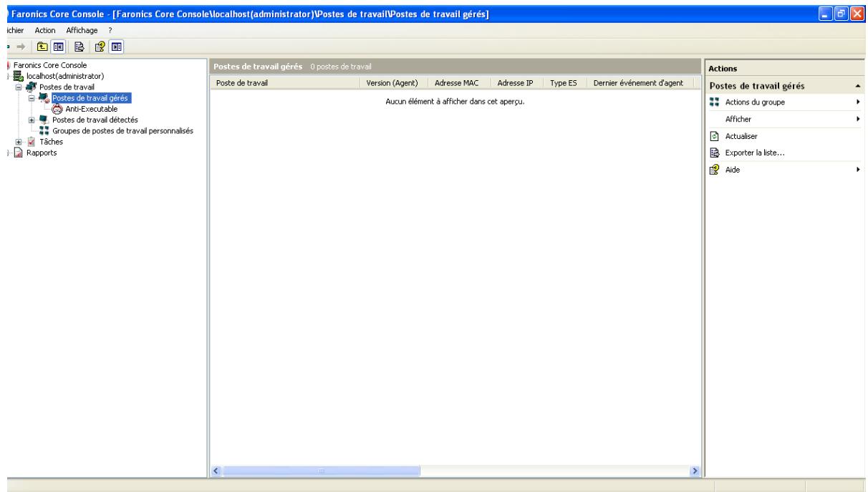868x492 pixels.
Task: Select the Anti-Executable tree item
Action: click(x=92, y=109)
